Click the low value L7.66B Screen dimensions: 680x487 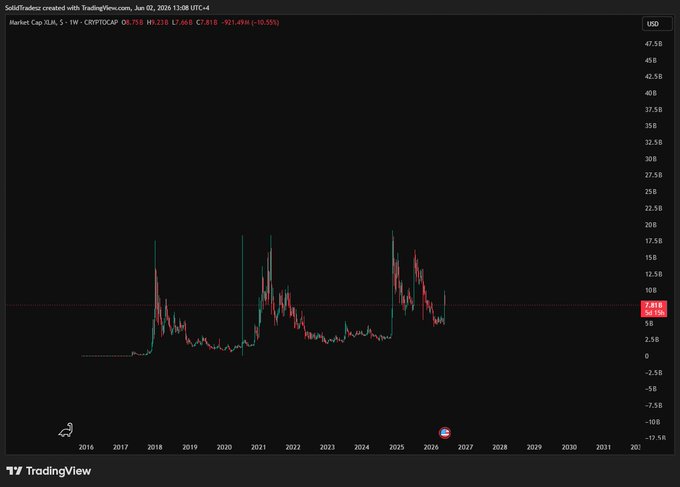[x=182, y=22]
